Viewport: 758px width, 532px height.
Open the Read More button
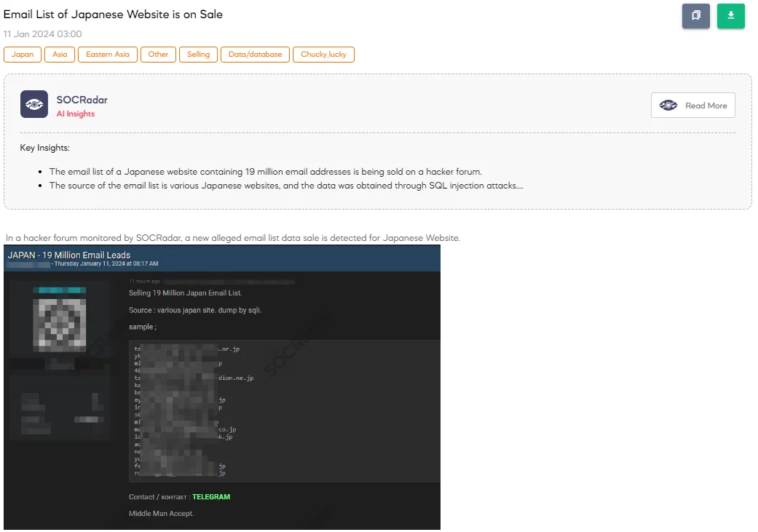pyautogui.click(x=692, y=106)
